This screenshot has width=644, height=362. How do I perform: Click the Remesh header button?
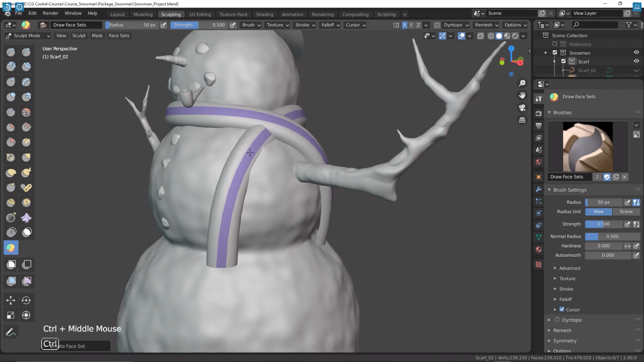point(486,25)
